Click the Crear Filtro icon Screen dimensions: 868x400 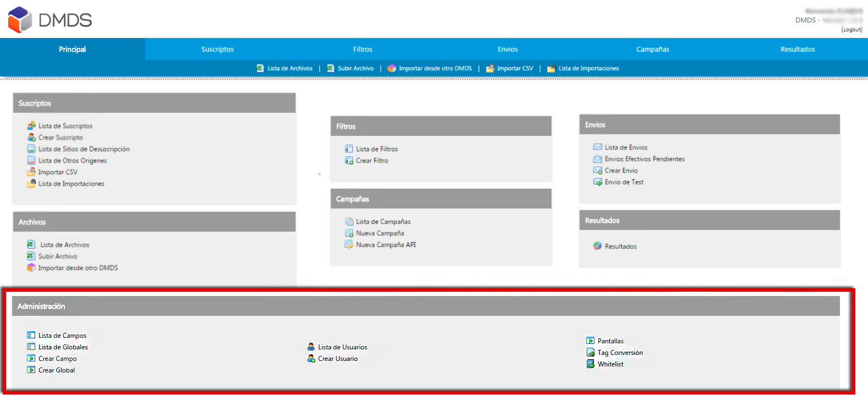pos(349,160)
